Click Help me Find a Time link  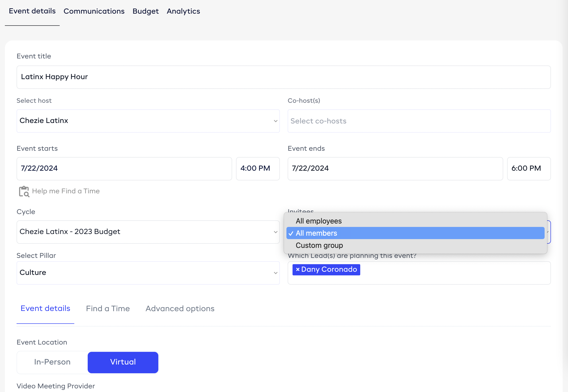coord(66,191)
